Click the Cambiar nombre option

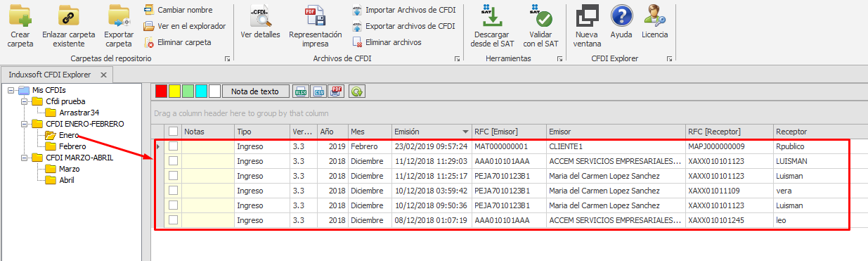click(178, 10)
